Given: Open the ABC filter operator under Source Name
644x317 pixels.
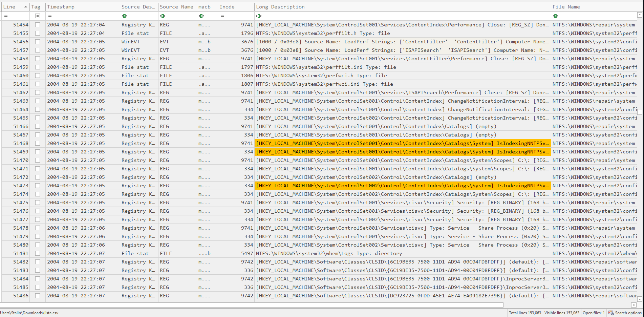Looking at the screenshot, I should [x=163, y=16].
